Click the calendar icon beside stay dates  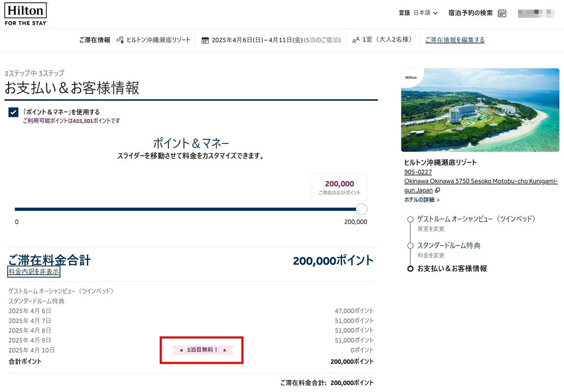205,40
